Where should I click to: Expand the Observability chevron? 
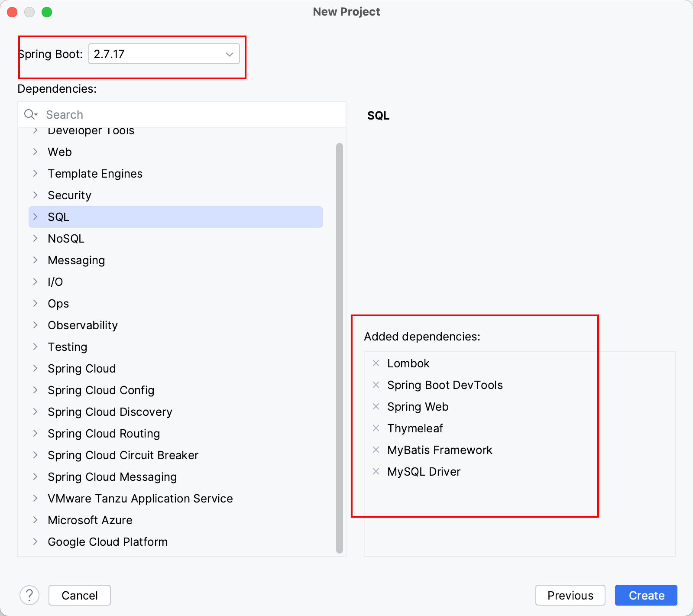(x=36, y=325)
